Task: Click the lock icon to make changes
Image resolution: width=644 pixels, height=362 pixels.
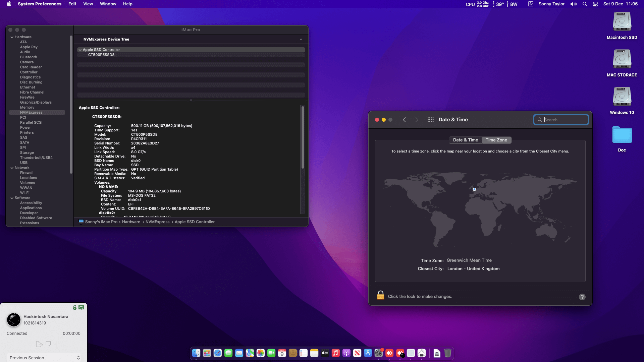Action: pos(380,295)
